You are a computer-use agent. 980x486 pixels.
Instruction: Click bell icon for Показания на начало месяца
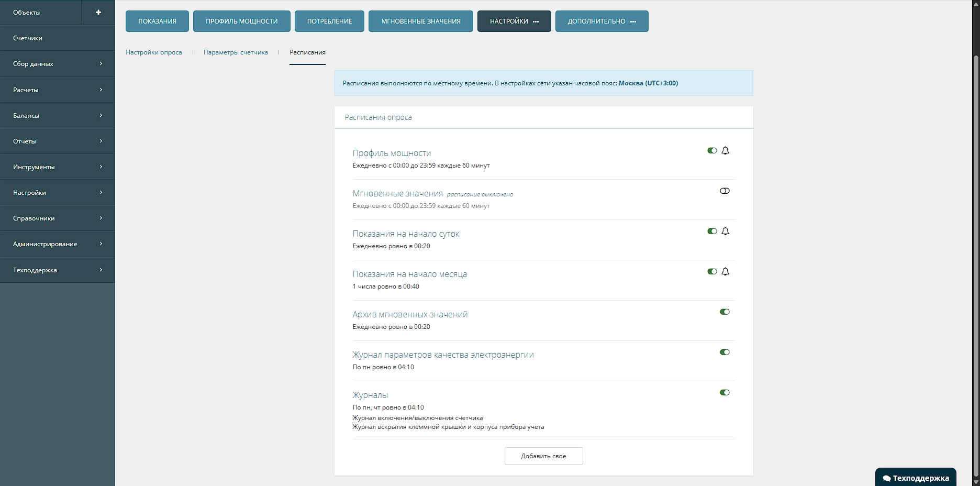click(x=725, y=272)
